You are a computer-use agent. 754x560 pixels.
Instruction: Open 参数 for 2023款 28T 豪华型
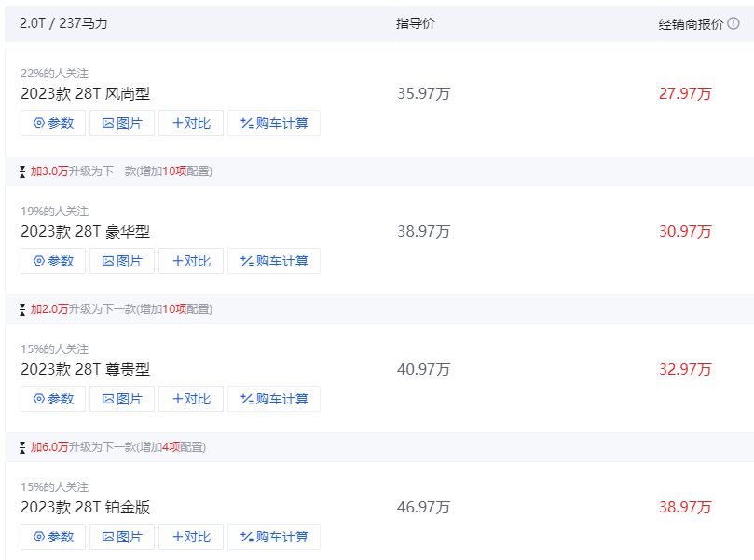point(53,261)
